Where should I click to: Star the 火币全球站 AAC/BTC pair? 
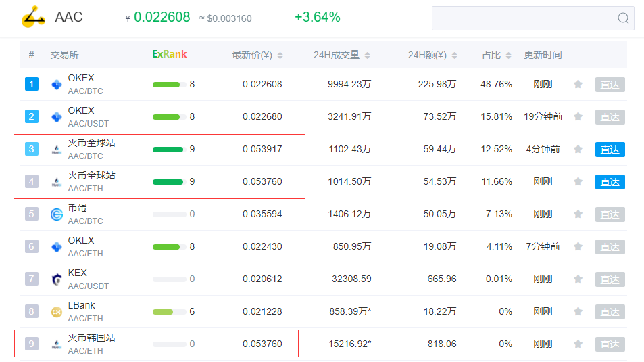pos(578,150)
